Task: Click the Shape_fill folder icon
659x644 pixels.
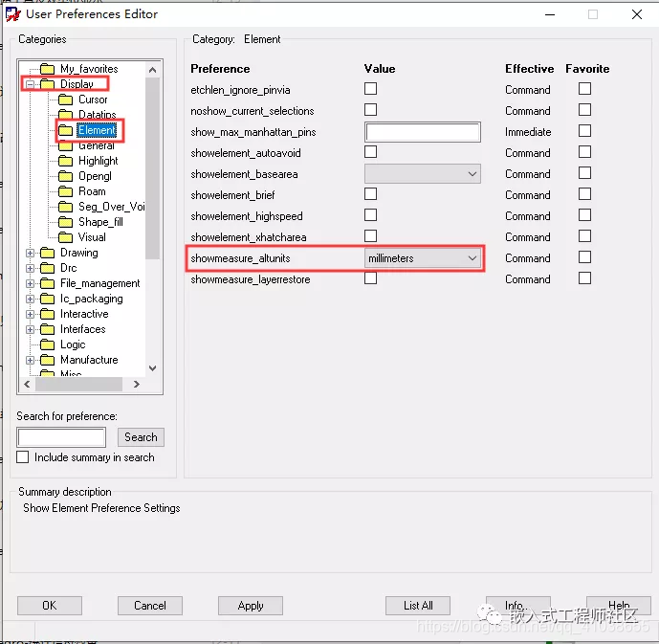Action: pos(65,222)
